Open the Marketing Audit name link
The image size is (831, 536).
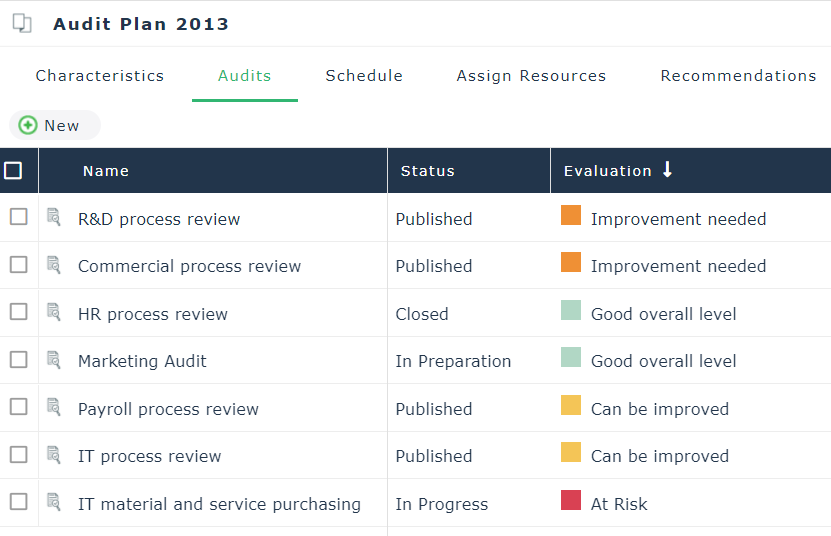click(142, 361)
